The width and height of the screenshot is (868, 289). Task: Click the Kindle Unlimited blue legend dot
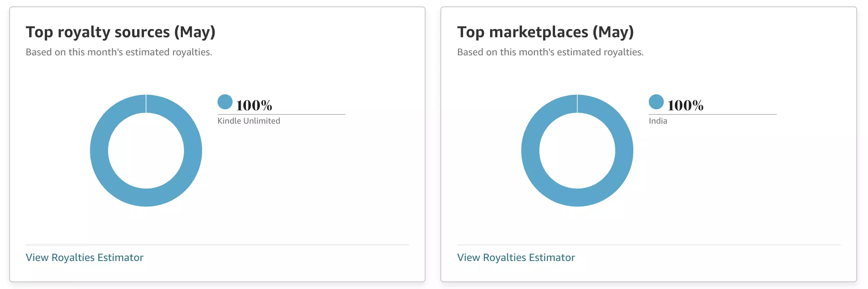225,102
